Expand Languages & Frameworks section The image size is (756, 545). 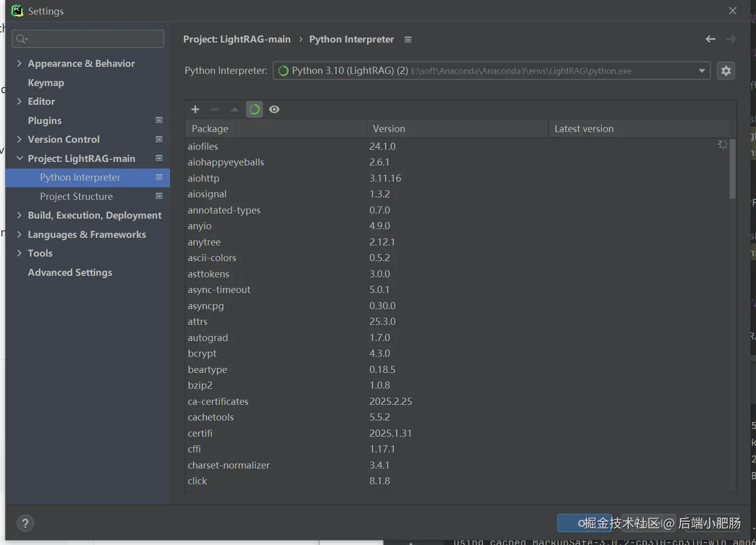[x=19, y=234]
